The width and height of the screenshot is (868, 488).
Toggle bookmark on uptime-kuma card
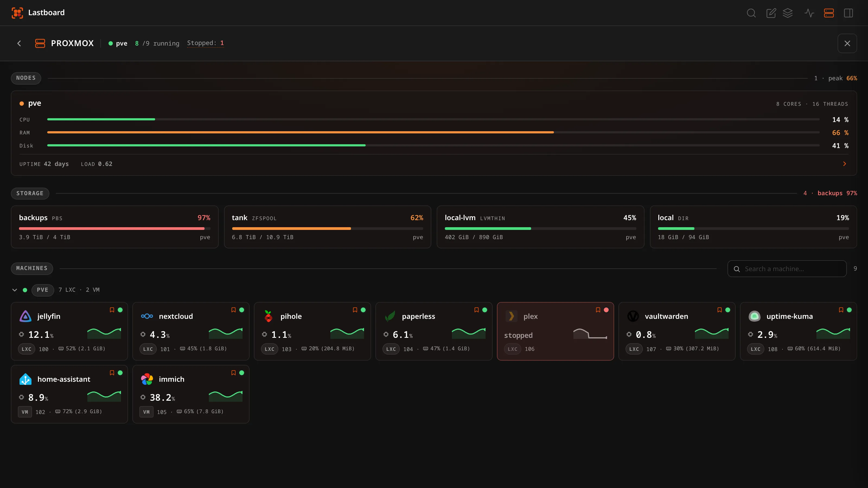click(841, 310)
